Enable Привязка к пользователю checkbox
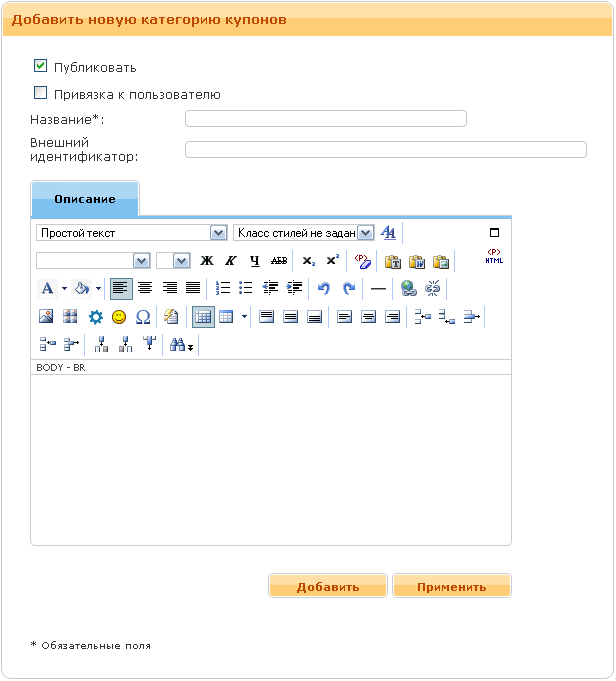 [x=41, y=93]
